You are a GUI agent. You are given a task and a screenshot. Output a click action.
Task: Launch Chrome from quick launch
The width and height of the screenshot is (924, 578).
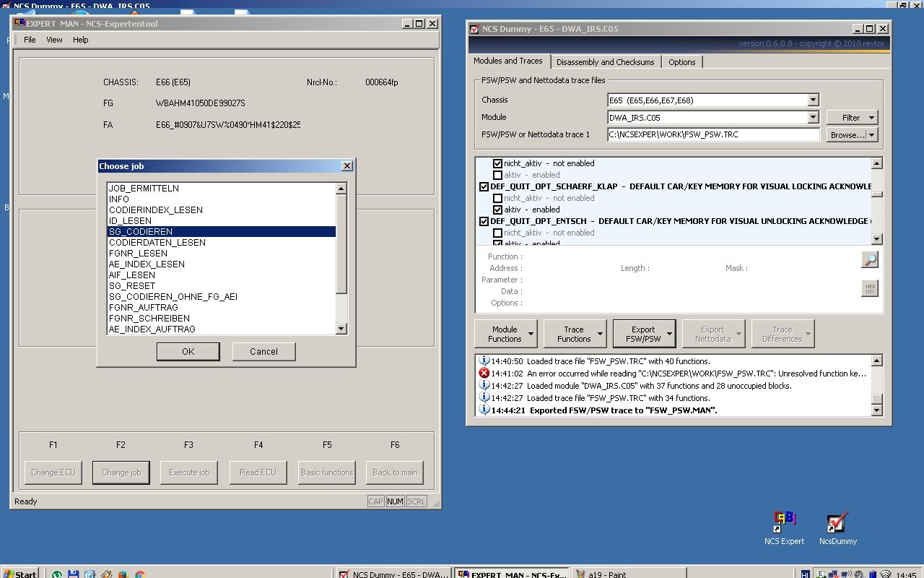[x=139, y=574]
